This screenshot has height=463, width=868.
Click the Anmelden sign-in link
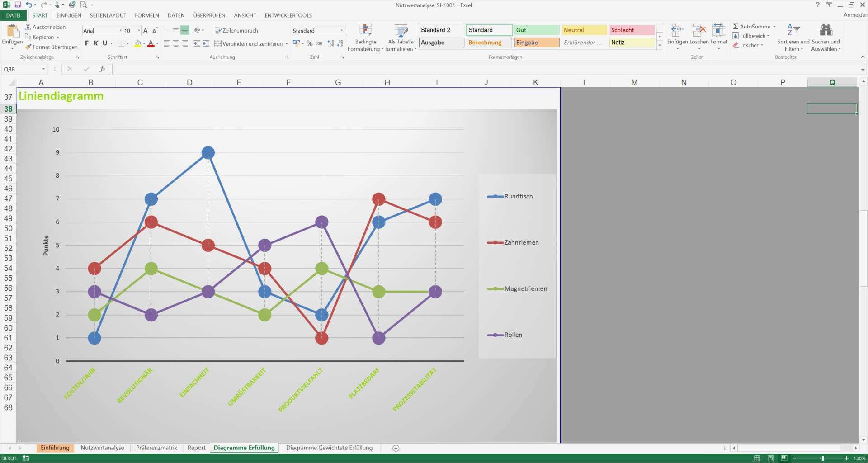click(x=855, y=15)
